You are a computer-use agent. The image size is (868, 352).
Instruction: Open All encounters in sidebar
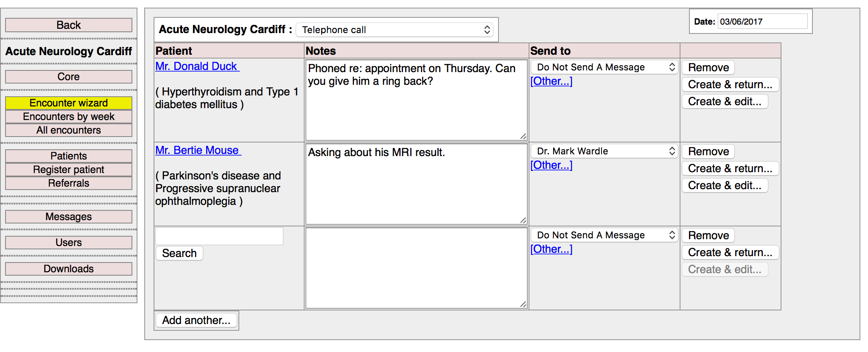click(69, 130)
